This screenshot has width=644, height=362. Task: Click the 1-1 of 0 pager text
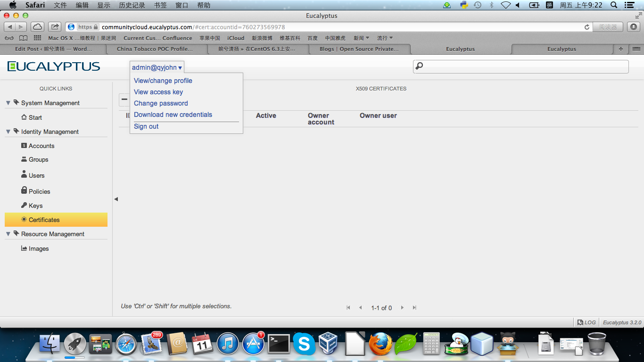point(381,308)
